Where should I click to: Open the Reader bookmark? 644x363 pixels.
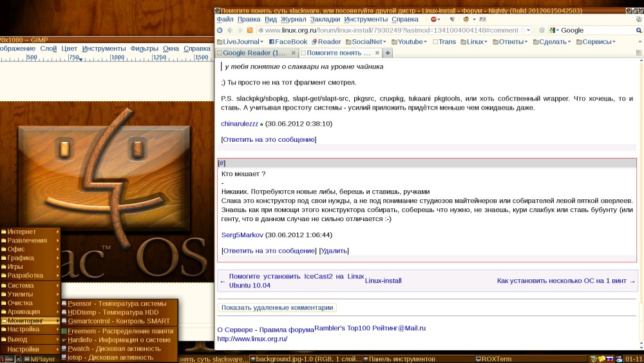(326, 41)
